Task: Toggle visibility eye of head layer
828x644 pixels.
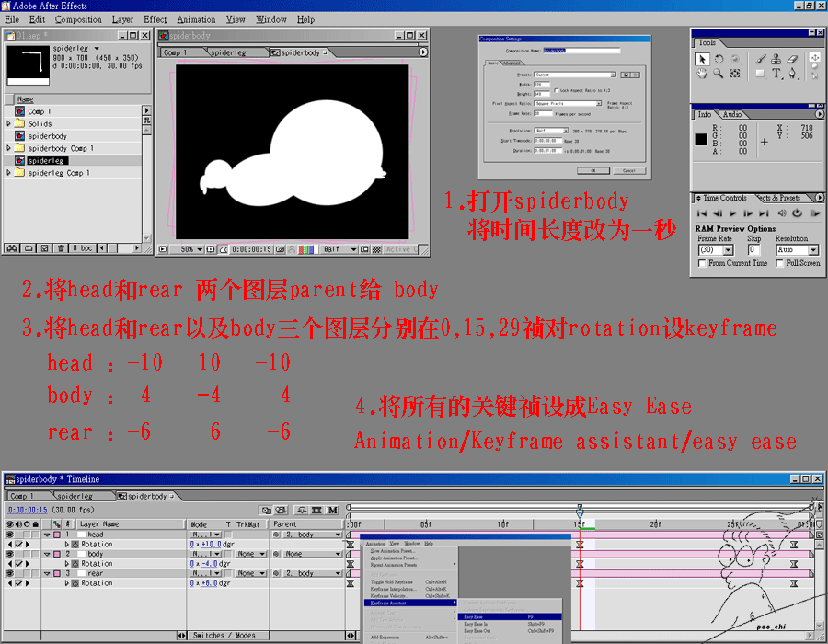Action: pyautogui.click(x=10, y=535)
